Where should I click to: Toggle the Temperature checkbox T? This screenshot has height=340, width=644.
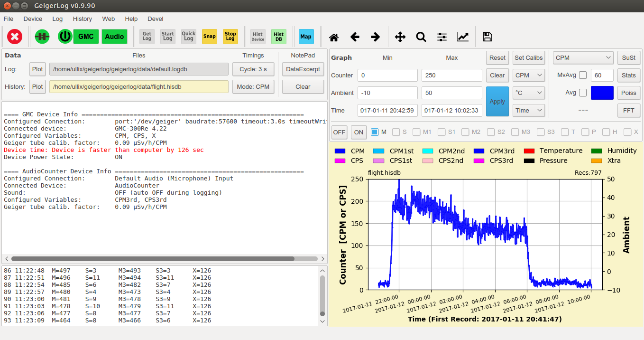[565, 132]
